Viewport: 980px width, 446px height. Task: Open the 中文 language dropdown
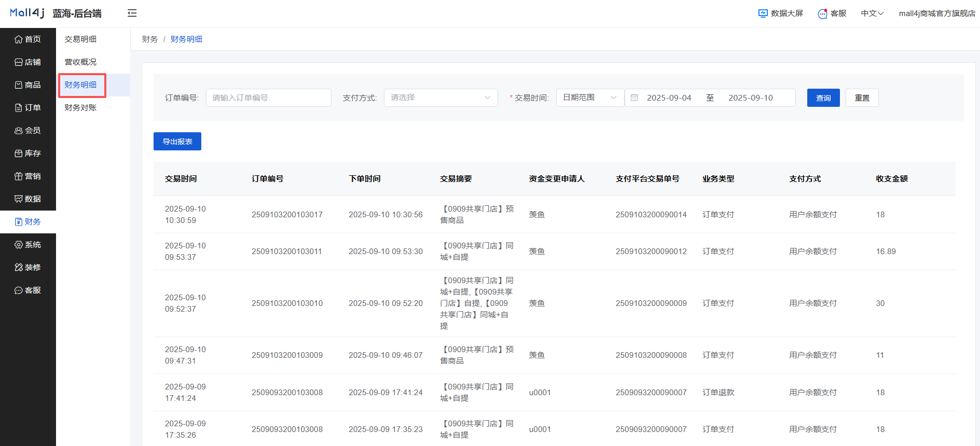872,13
